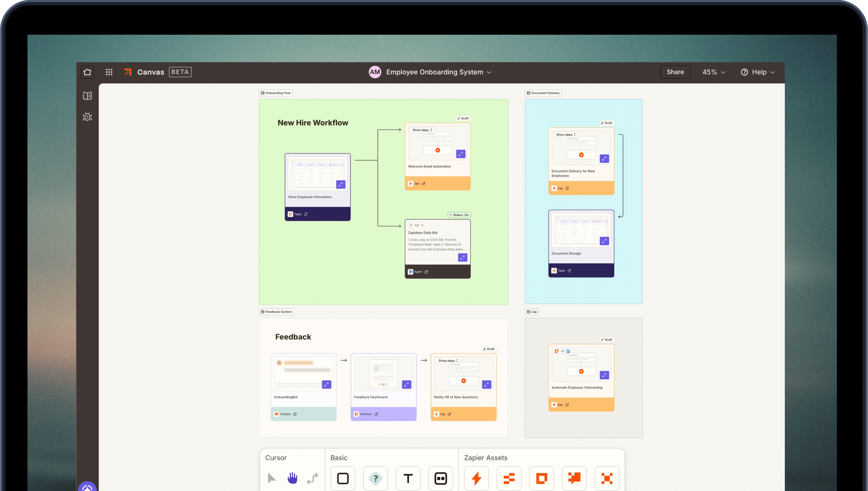Viewport: 868px width, 491px height.
Task: Open the Home button in top-left corner
Action: tap(87, 72)
